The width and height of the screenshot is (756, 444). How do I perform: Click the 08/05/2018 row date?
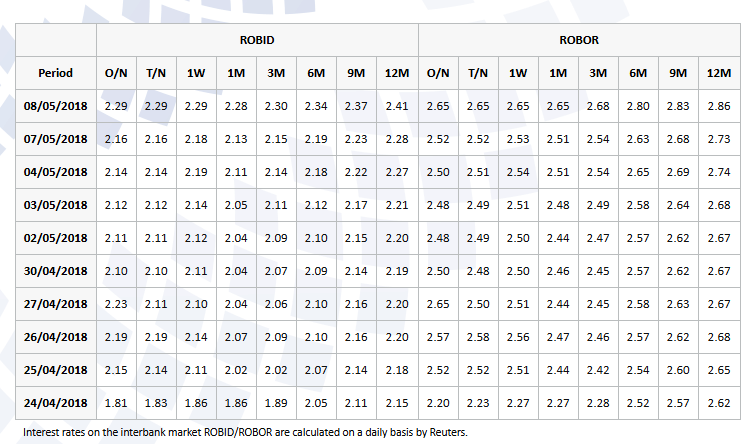pyautogui.click(x=55, y=106)
